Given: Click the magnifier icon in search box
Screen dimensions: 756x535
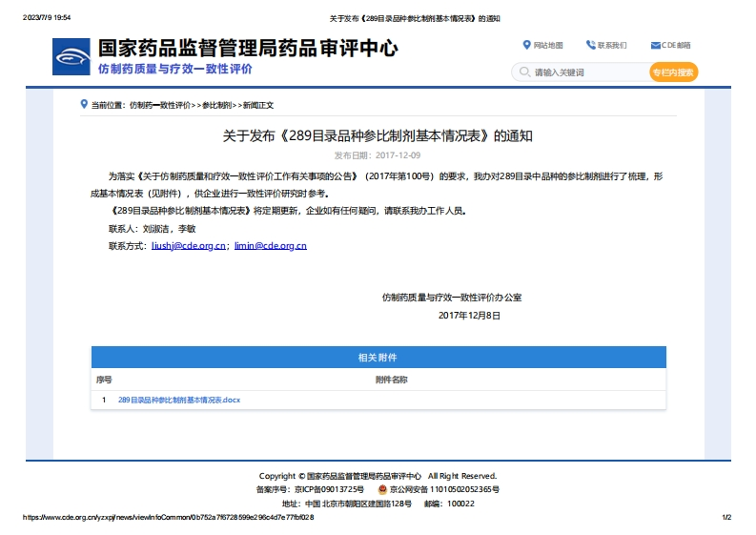Looking at the screenshot, I should click(x=523, y=72).
